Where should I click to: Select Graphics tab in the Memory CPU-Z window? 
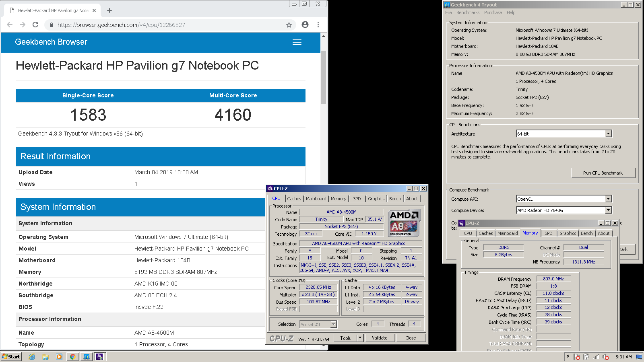568,233
